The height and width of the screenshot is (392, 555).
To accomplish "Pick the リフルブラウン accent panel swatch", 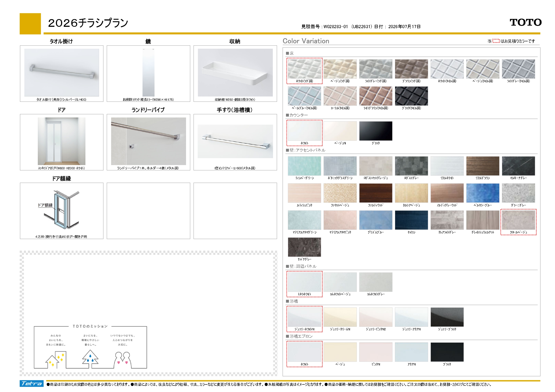I will (x=483, y=166).
